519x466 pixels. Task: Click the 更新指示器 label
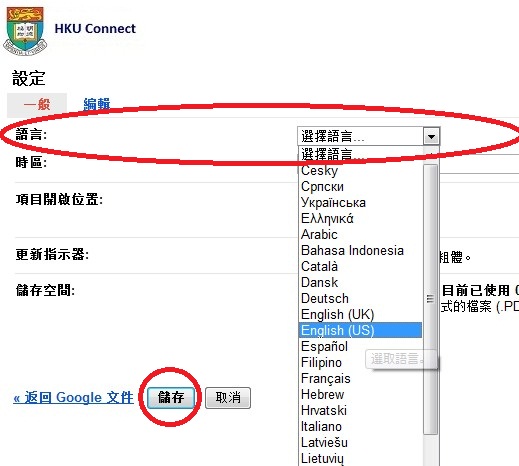click(x=52, y=254)
